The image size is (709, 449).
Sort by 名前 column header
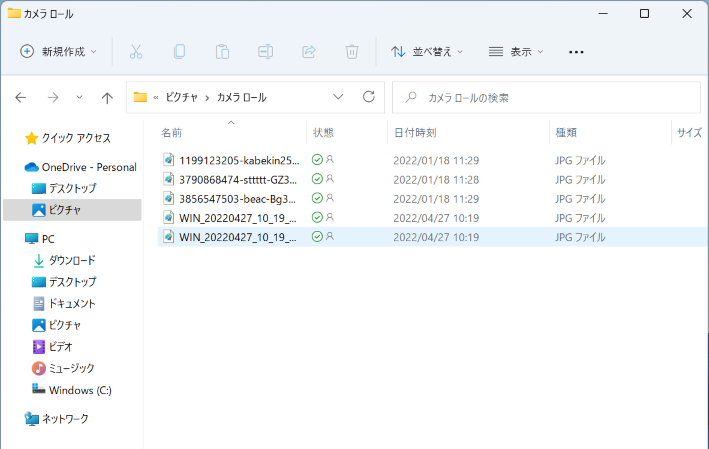(171, 132)
